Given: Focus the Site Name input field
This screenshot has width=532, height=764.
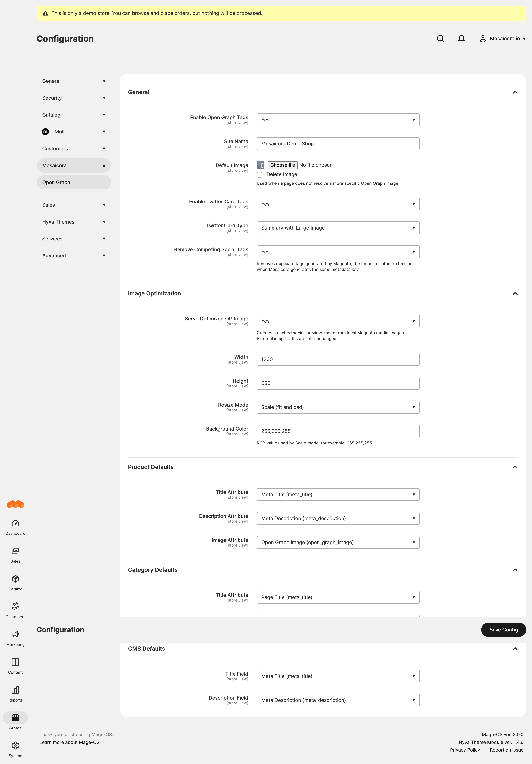Looking at the screenshot, I should (338, 144).
